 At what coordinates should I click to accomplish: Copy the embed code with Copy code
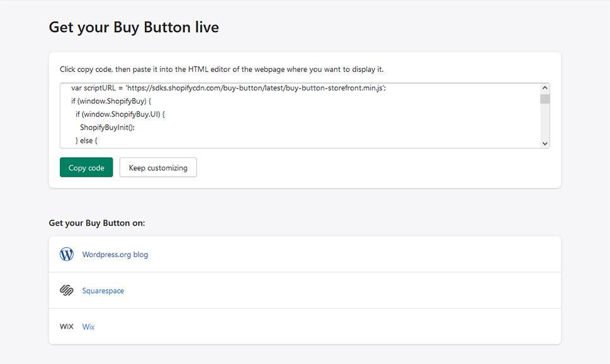tap(86, 167)
